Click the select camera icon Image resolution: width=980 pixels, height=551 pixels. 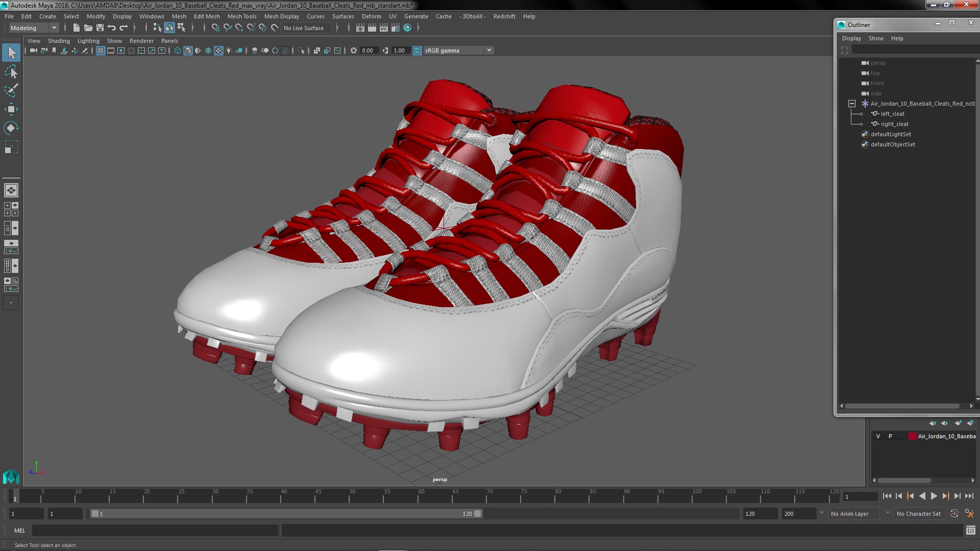tap(34, 51)
